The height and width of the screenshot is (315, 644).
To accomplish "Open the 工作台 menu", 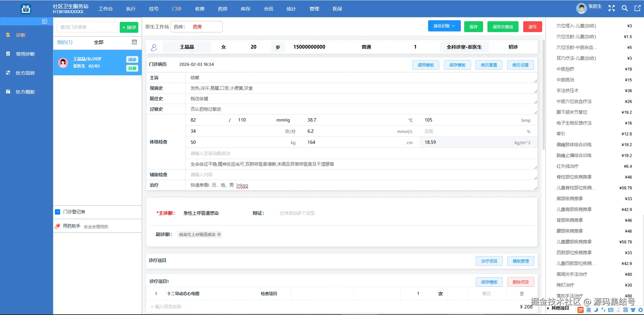I will point(106,9).
